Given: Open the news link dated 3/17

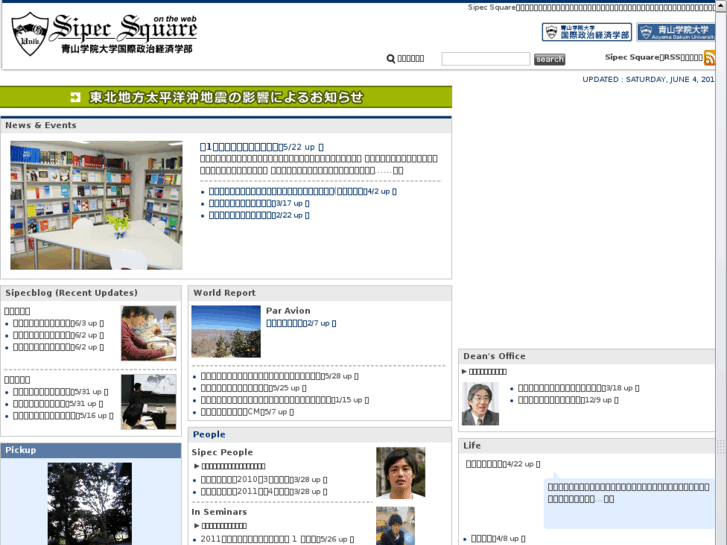Looking at the screenshot, I should (259, 203).
